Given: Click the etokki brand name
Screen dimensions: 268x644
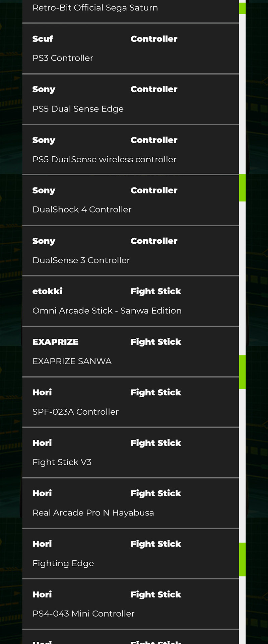Looking at the screenshot, I should 47,291.
